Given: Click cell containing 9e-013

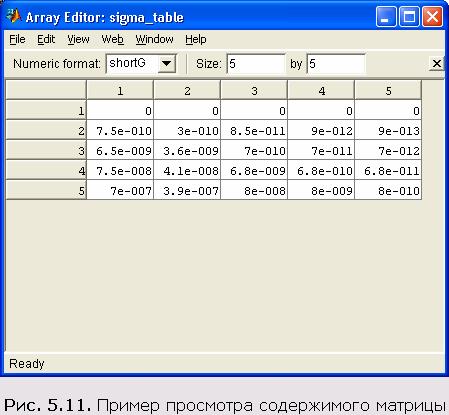Looking at the screenshot, I should pyautogui.click(x=388, y=130).
